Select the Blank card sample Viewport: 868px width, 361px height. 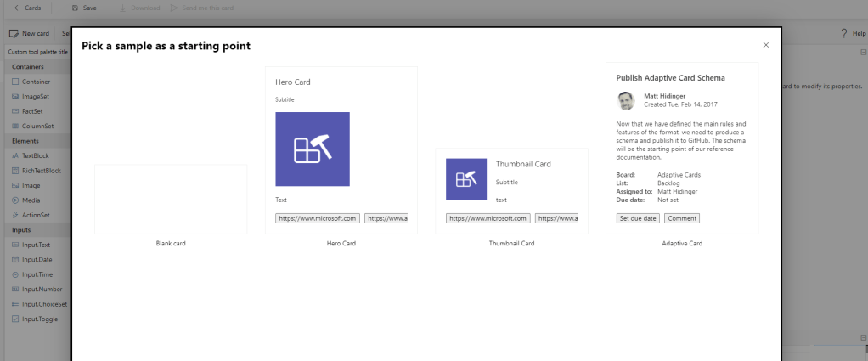click(x=171, y=200)
